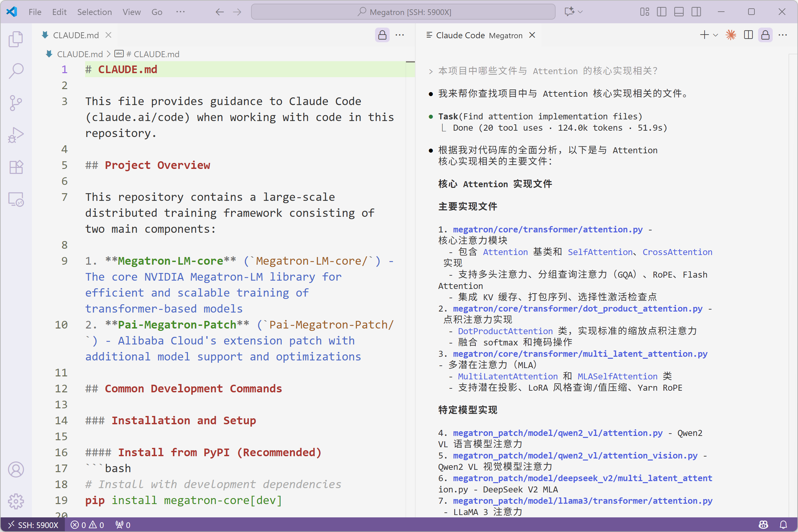Open the overflow menu ellipsis in menu bar

click(x=181, y=12)
